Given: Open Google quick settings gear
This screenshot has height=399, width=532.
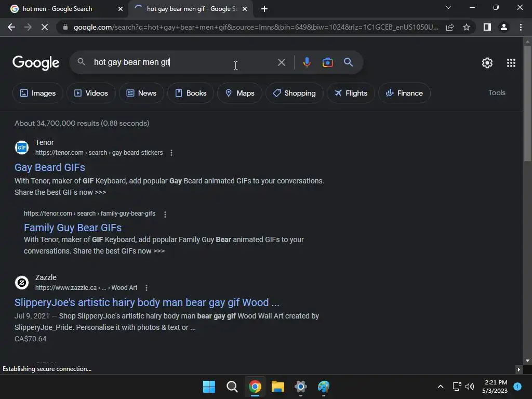Looking at the screenshot, I should pyautogui.click(x=487, y=63).
